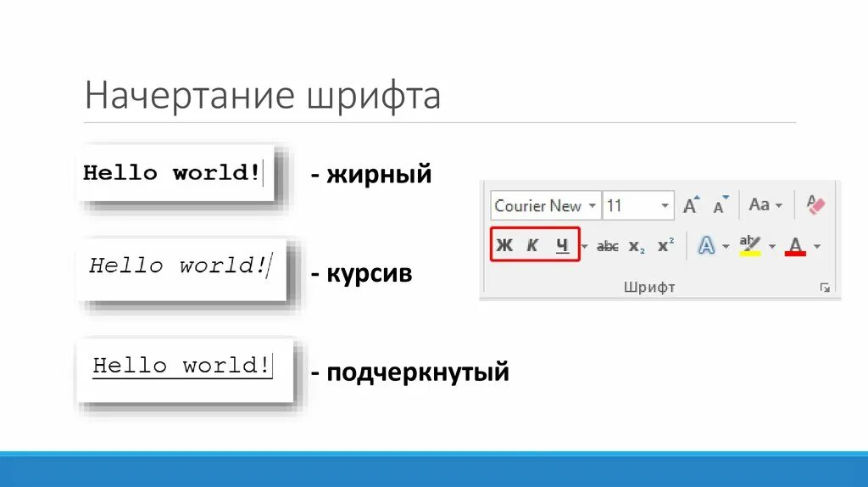The height and width of the screenshot is (487, 868).
Task: Open Шрифт dialog launcher icon
Action: (x=825, y=288)
